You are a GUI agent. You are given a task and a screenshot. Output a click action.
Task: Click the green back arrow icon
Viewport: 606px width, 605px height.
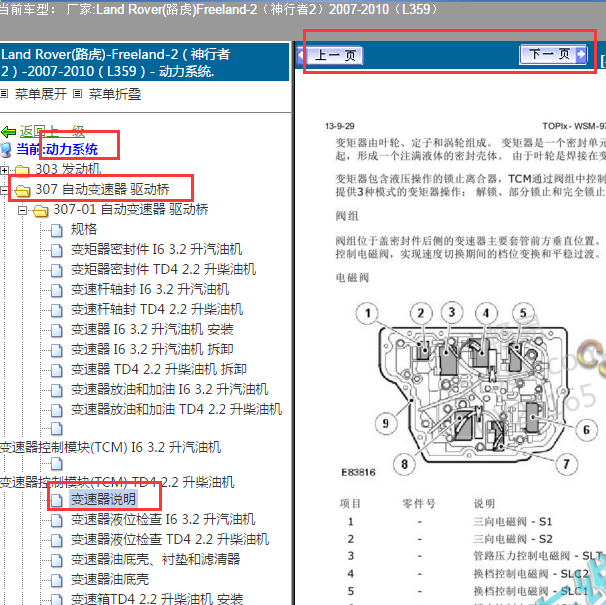(8, 132)
